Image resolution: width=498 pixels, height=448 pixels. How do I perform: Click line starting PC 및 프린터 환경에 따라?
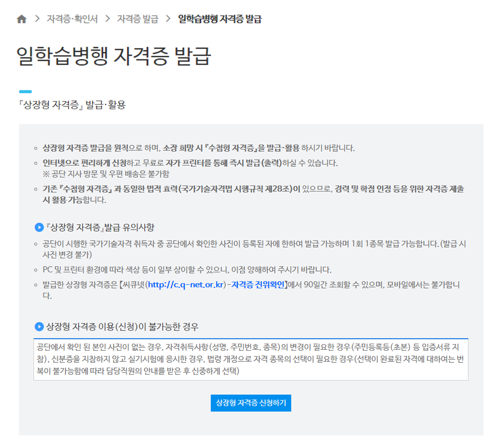pos(187,270)
